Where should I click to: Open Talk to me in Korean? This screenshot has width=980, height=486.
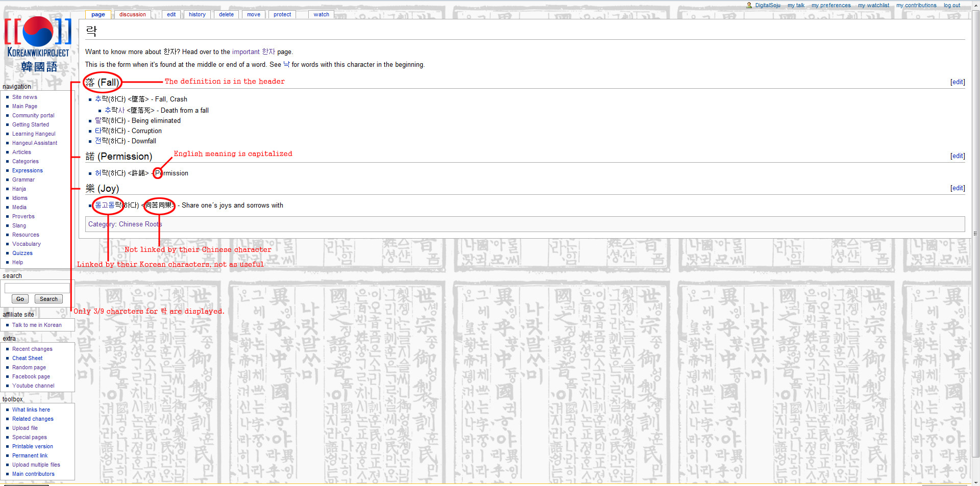click(37, 325)
